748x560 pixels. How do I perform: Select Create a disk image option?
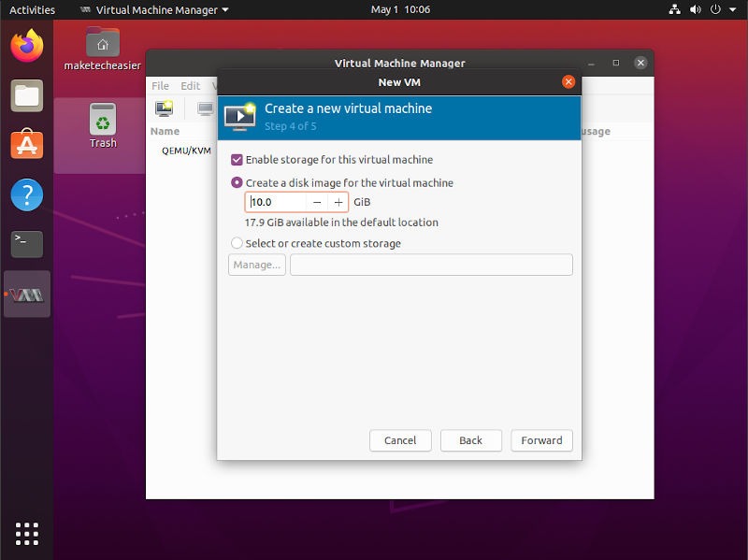click(237, 182)
